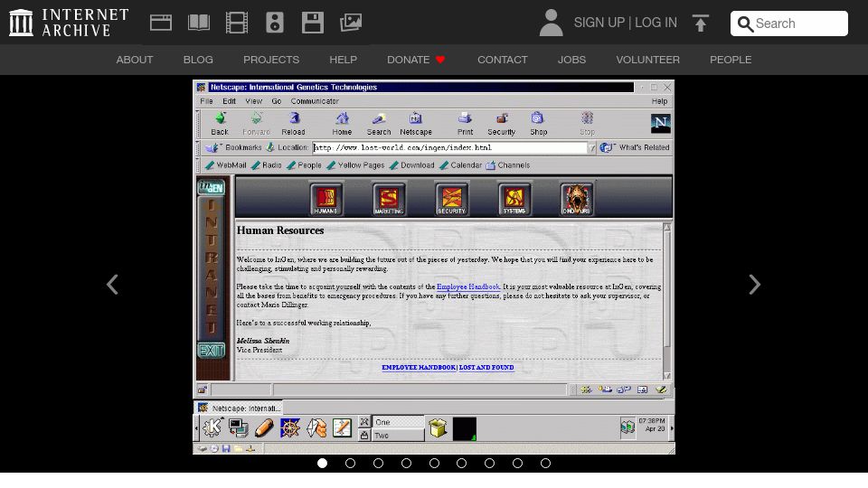
Task: Open BLOG in the Archive nav
Action: (x=198, y=60)
